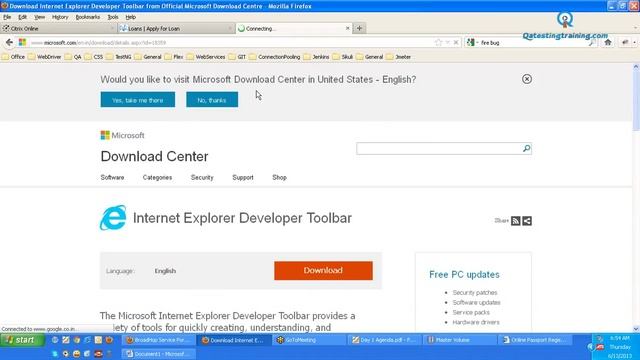This screenshot has height=360, width=640.
Task: Open the WebServices bookmarks folder
Action: (206, 57)
